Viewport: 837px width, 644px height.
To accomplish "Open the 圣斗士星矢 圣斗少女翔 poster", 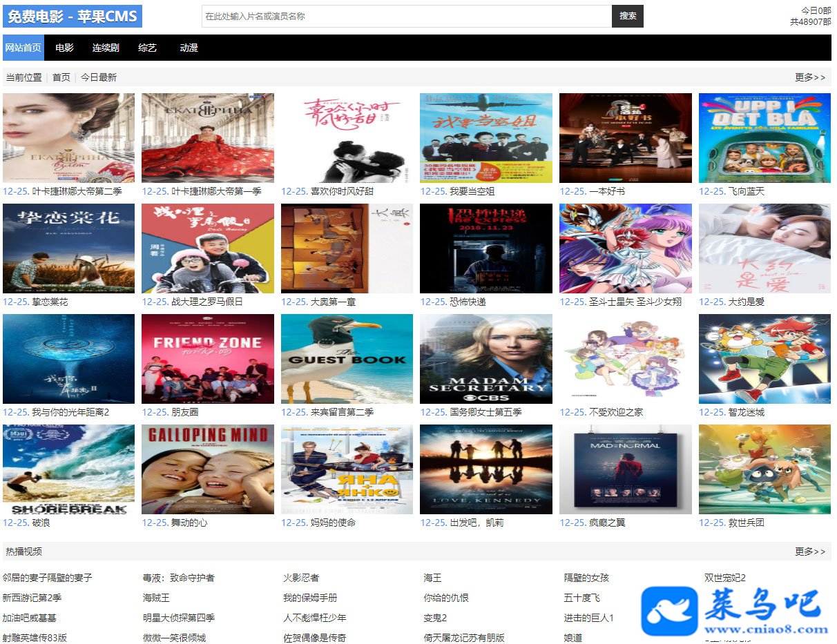I will pyautogui.click(x=626, y=248).
